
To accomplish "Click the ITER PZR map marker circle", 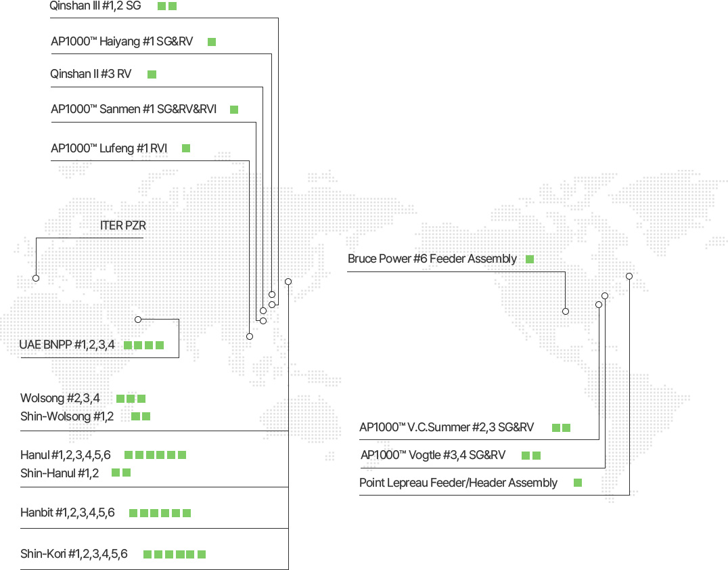I will tap(36, 278).
